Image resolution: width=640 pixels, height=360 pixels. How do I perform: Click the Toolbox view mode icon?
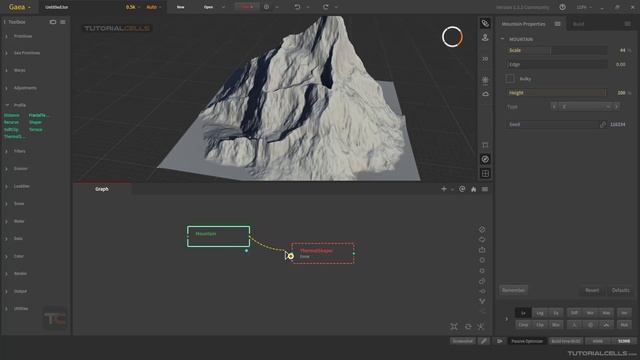(x=53, y=22)
